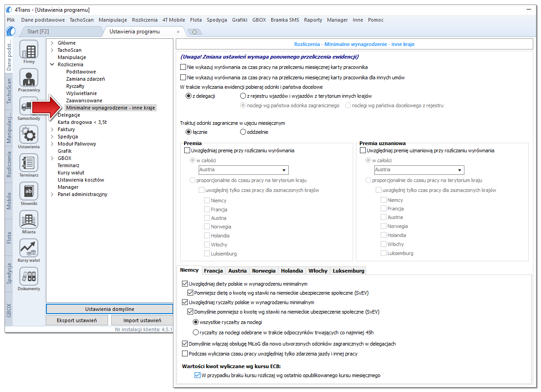Screen dimensions: 541x392
Task: Select 'wszystkie ryczałty za noclegi' radio button
Action: tap(195, 322)
